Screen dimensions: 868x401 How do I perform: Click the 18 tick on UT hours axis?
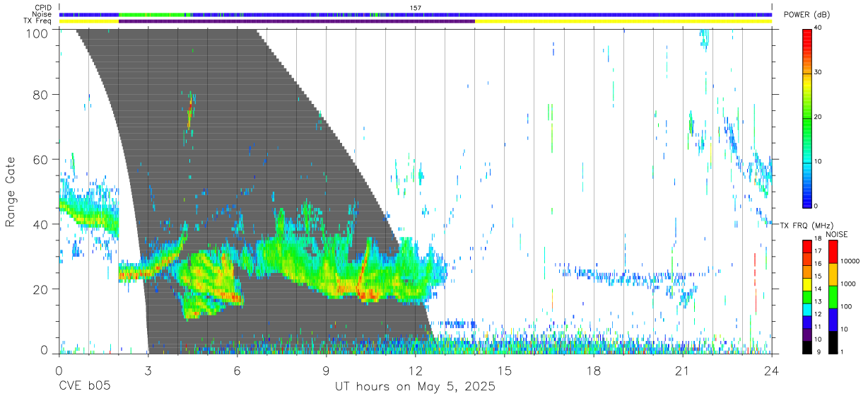point(593,370)
